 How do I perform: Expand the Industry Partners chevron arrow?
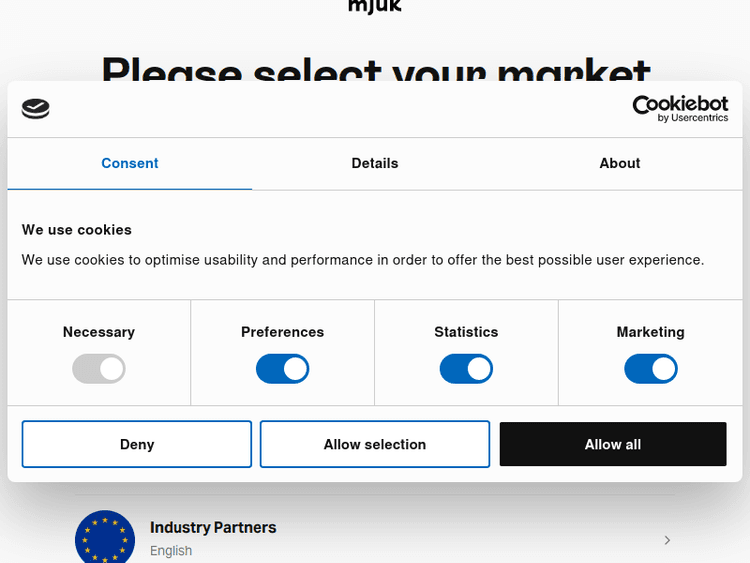tap(667, 540)
